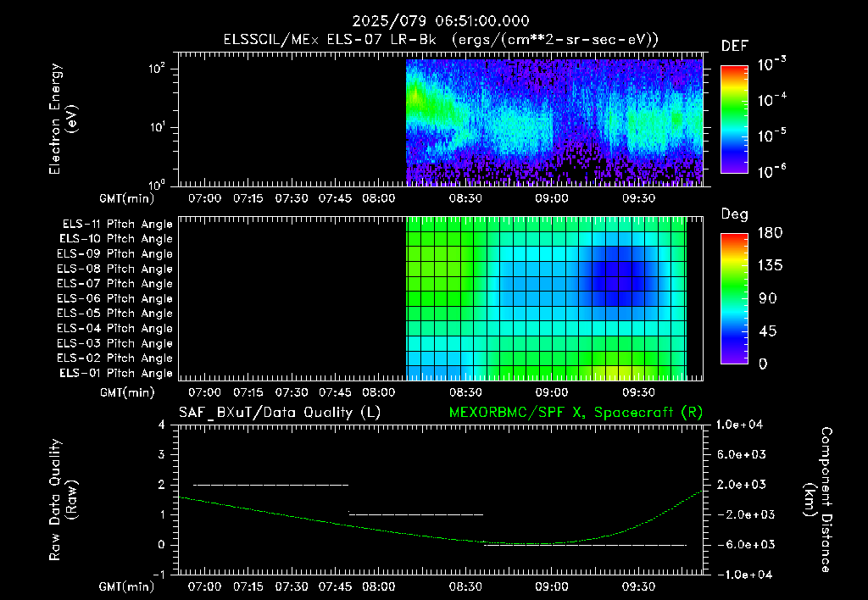Click the '10^1' energy axis tick label
The image size is (868, 600).
point(157,127)
